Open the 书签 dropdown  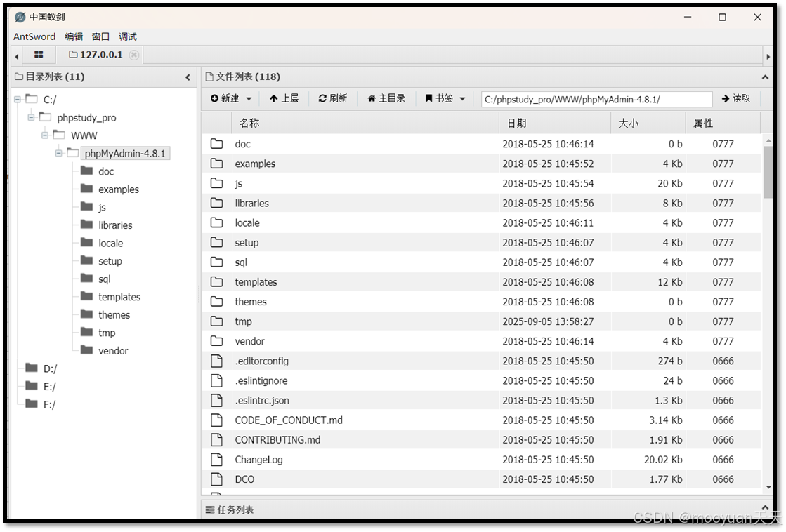(x=445, y=99)
